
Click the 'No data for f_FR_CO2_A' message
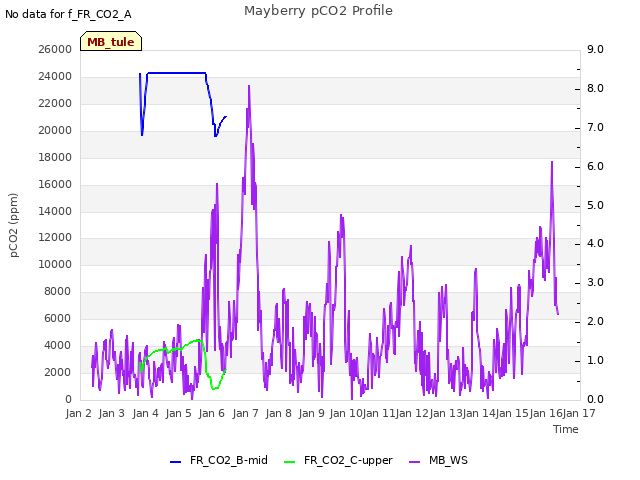[x=68, y=15]
